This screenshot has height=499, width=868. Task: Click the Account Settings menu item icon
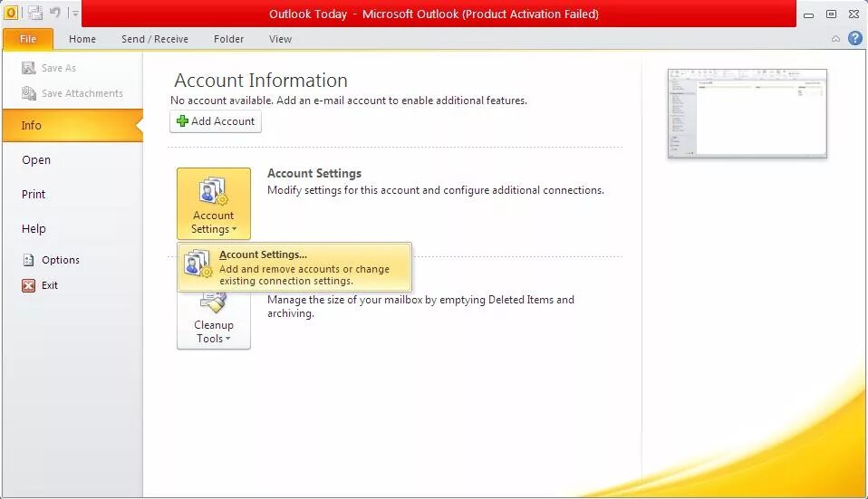198,264
